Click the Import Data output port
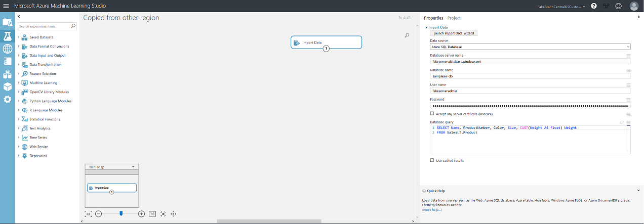 tap(327, 49)
